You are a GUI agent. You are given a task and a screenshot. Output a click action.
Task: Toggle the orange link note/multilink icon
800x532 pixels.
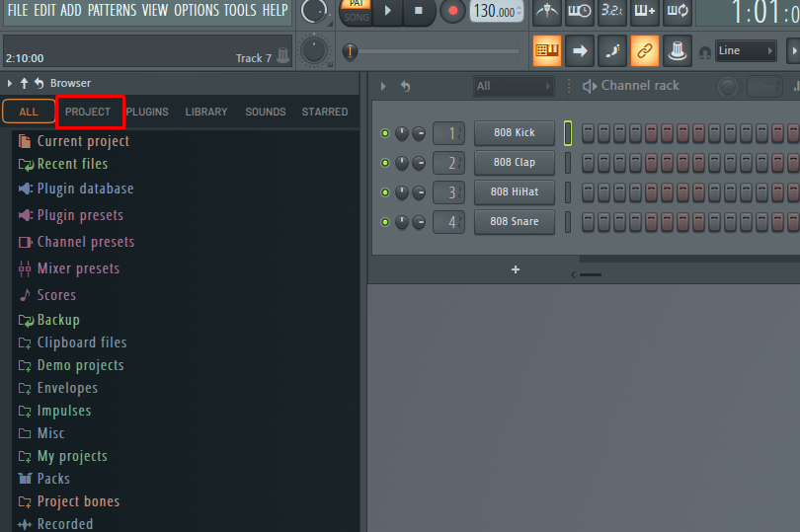[645, 50]
